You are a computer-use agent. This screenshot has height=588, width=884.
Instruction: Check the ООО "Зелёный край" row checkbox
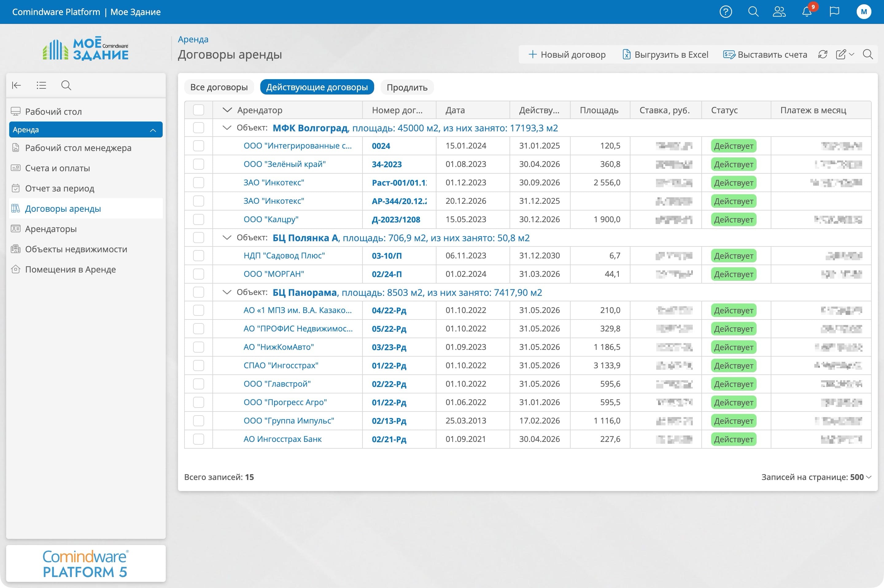click(x=198, y=164)
